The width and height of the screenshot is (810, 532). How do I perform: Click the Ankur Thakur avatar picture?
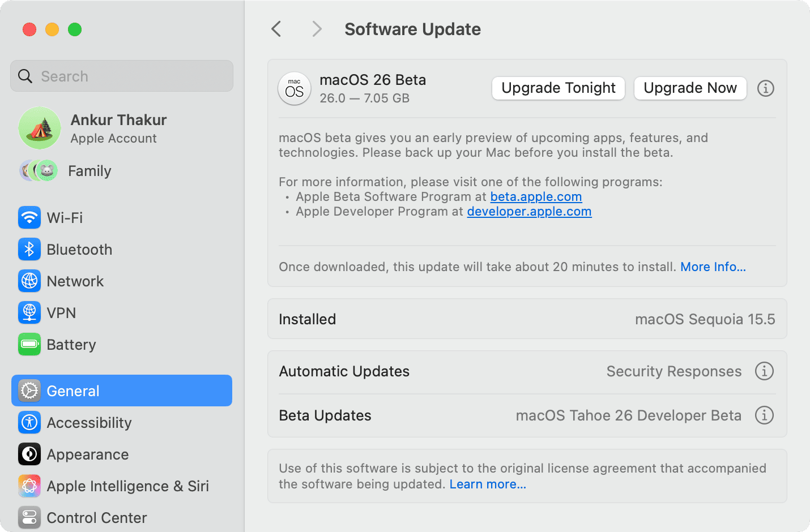(x=40, y=128)
